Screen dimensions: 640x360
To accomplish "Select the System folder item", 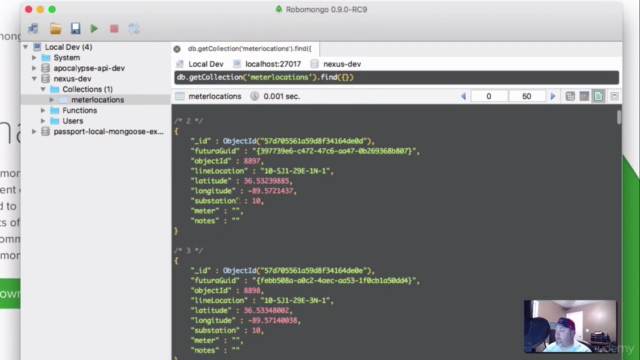I will click(x=67, y=58).
